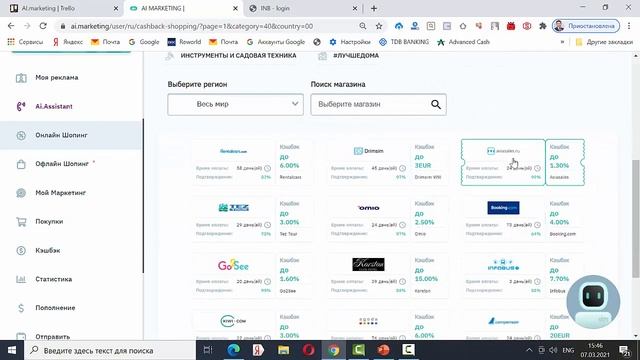Open the Windows Start menu
This screenshot has width=640, height=360.
(x=12, y=350)
